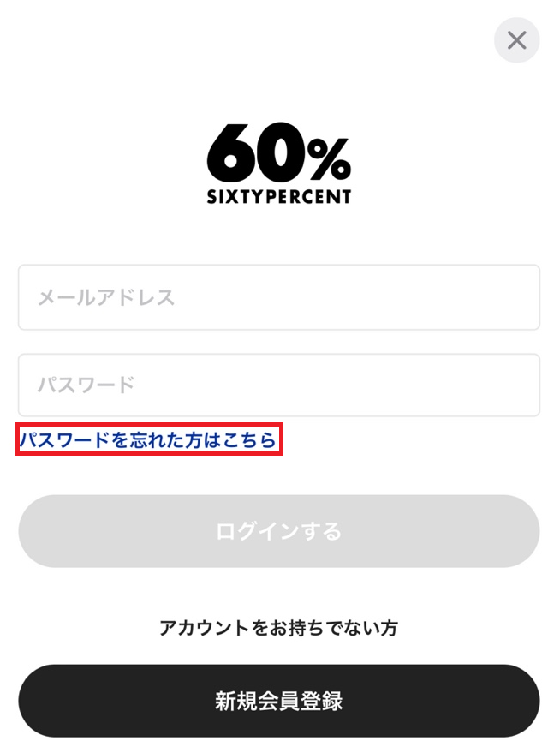Click inside the email address box
This screenshot has height=741, width=560.
(x=279, y=297)
